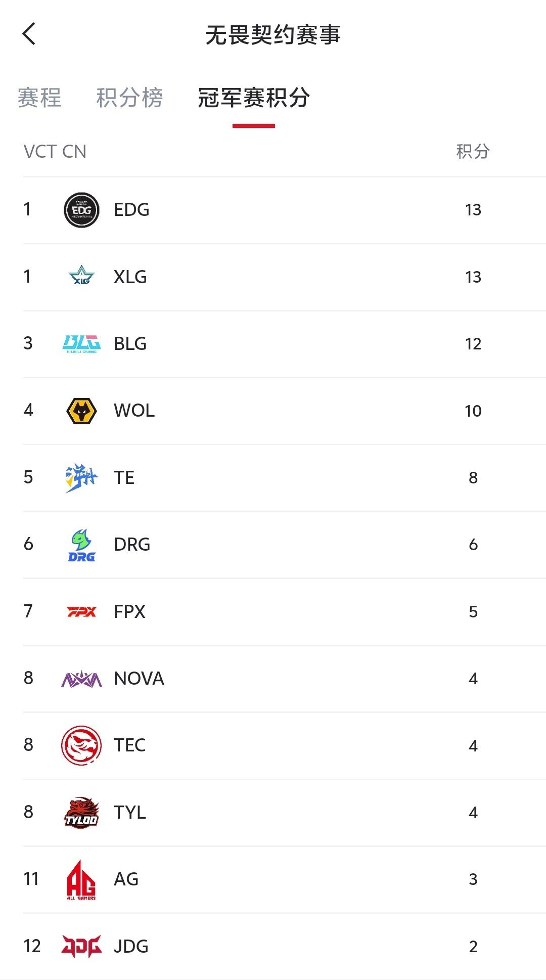Select the JDG logo
Viewport: 546px width, 980px height.
coord(81,946)
